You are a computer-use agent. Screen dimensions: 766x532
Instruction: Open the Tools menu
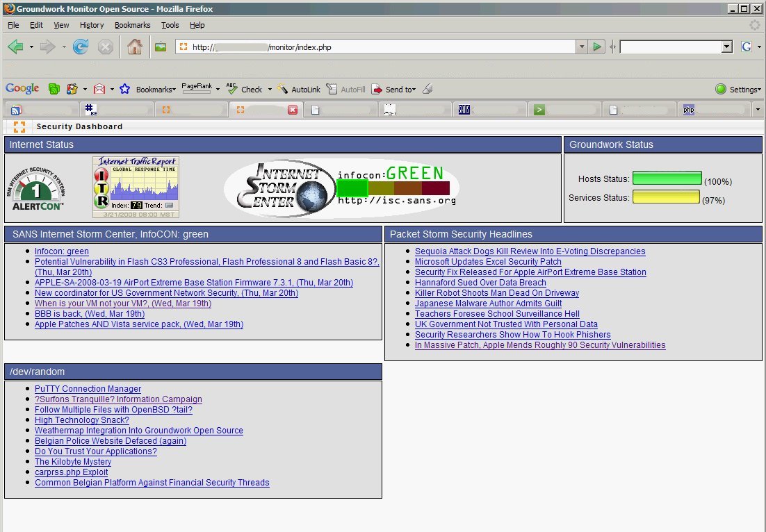[170, 25]
